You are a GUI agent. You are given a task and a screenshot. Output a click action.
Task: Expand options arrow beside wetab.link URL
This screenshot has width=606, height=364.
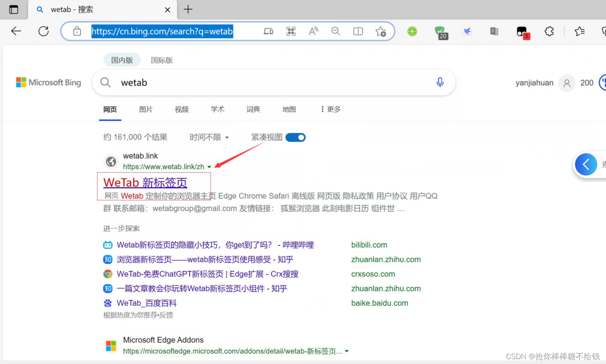coord(209,167)
